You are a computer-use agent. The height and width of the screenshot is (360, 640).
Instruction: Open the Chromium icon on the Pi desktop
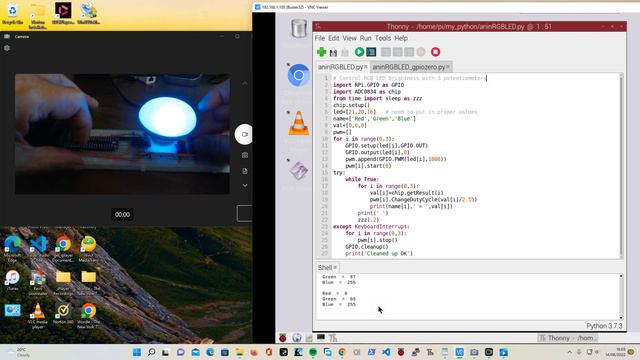pos(298,76)
